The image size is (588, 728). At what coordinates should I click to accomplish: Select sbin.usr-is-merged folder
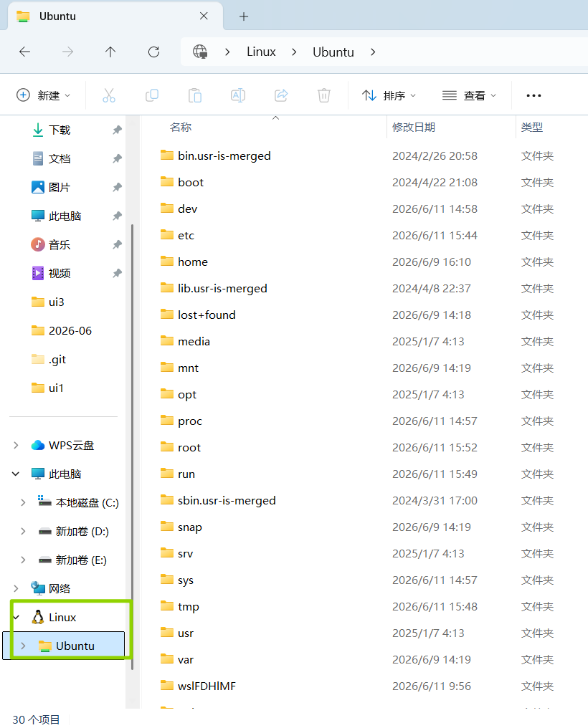pos(227,500)
